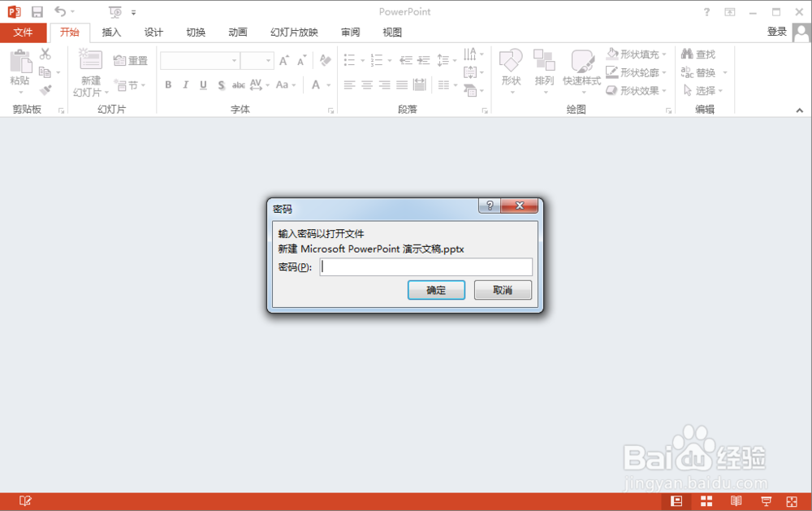Open the font size combo box
This screenshot has height=511, width=812.
point(257,61)
